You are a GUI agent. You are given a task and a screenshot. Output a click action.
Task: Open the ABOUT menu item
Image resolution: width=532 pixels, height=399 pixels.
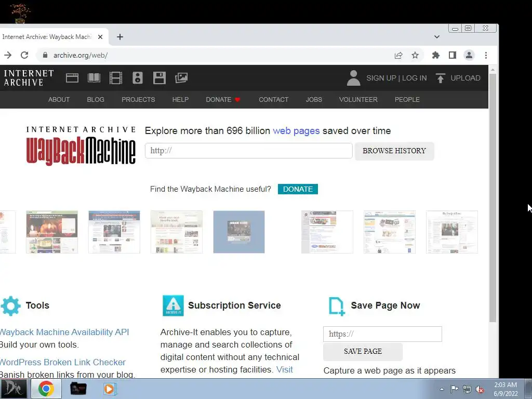coord(59,99)
